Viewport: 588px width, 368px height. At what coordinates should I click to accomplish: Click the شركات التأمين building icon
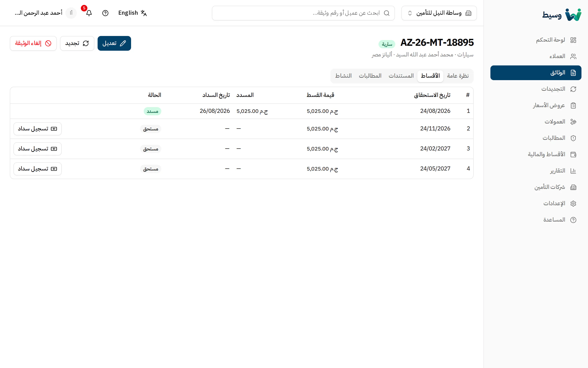click(573, 187)
